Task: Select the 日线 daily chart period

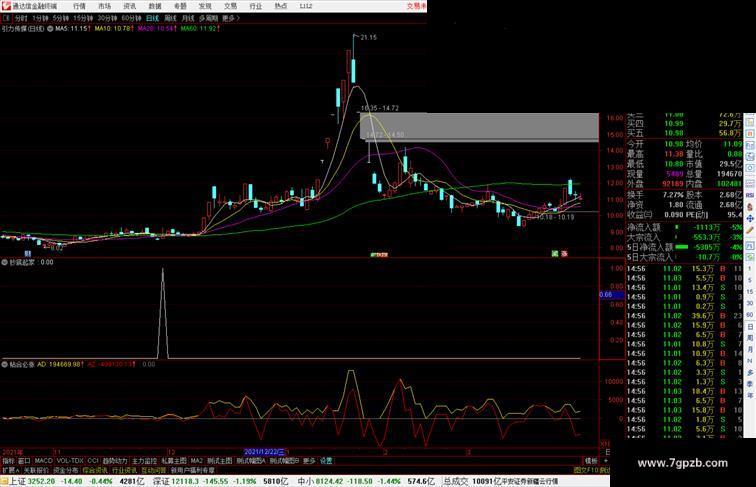Action: [152, 18]
